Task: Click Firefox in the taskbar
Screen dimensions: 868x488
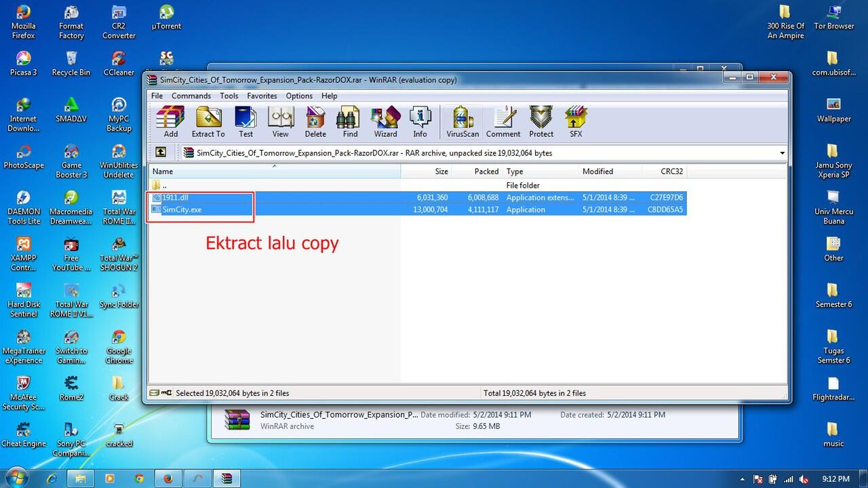Action: click(x=168, y=479)
